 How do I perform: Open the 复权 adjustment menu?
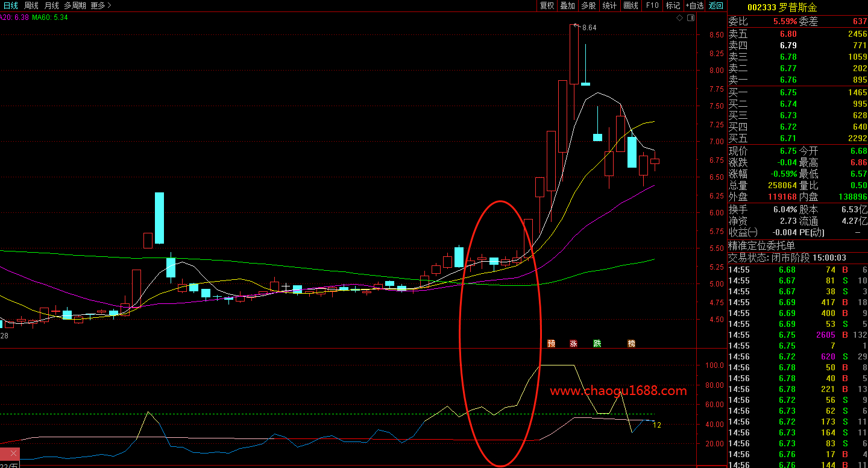point(547,5)
